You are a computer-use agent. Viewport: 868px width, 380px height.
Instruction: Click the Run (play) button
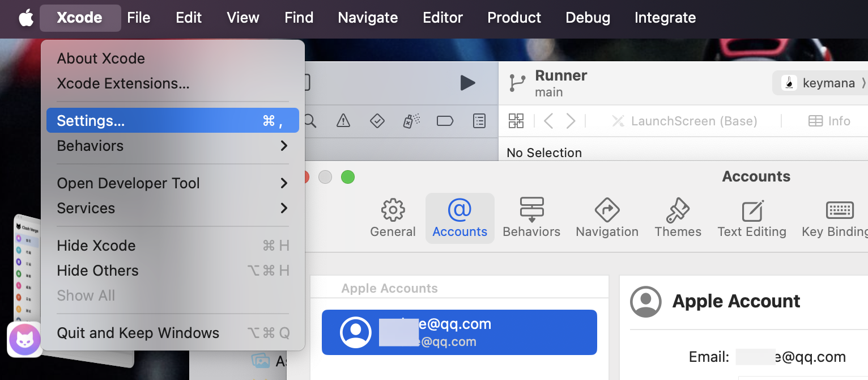click(x=467, y=83)
